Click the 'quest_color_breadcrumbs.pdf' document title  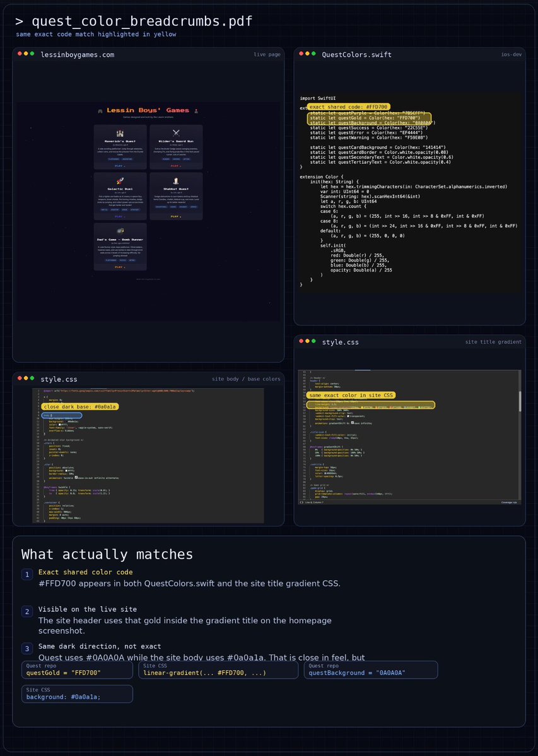pos(142,21)
